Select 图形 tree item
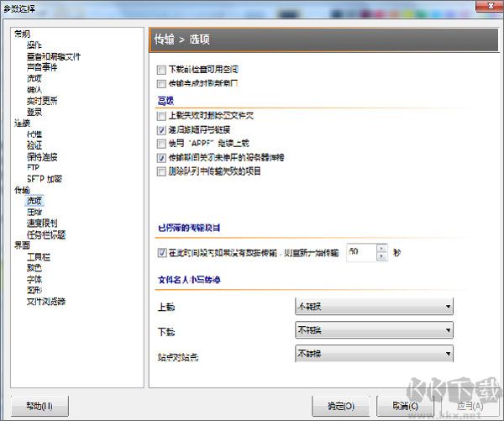Image resolution: width=504 pixels, height=421 pixels. coord(34,290)
